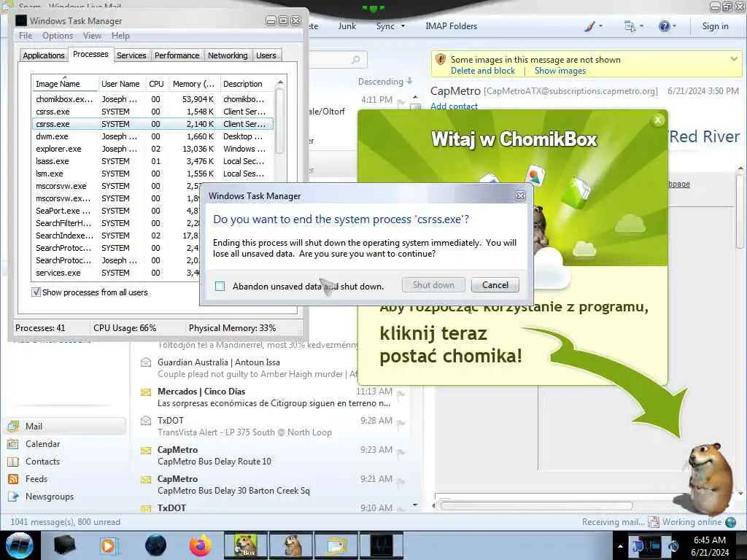Click flag icon on the 9:23 AM CapMetro message
Viewport: 747px width, 560px height.
click(x=401, y=452)
